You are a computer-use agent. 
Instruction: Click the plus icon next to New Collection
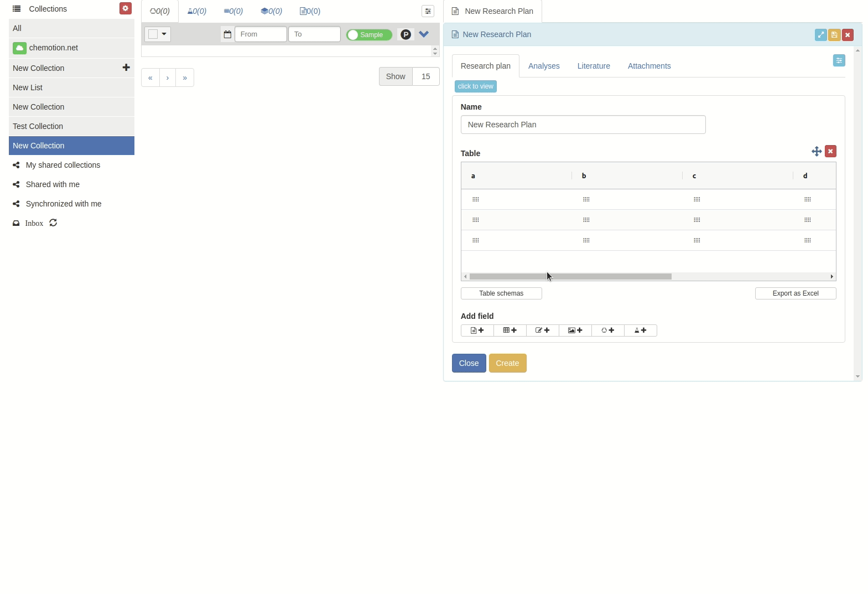[x=126, y=68]
